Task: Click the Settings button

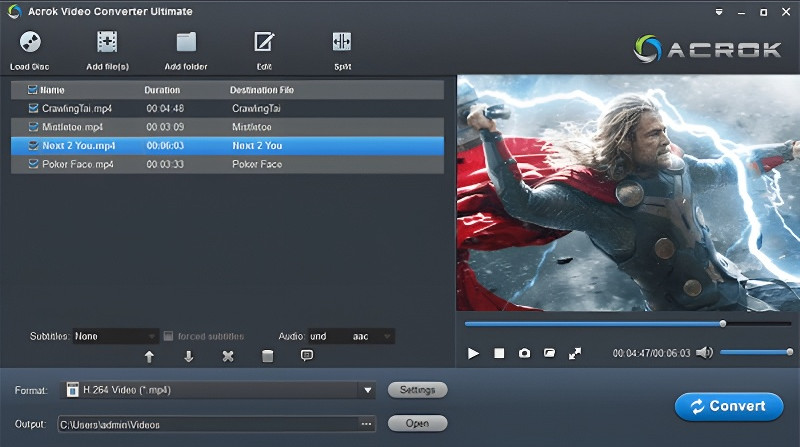Action: pyautogui.click(x=417, y=390)
